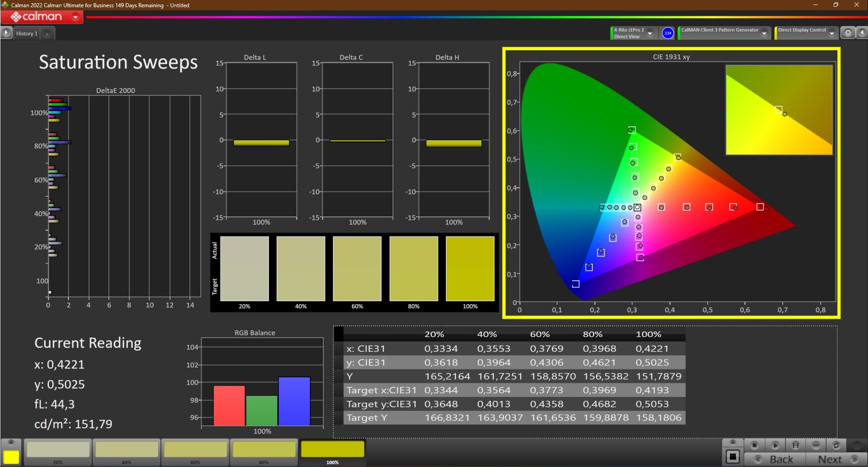The width and height of the screenshot is (868, 467).
Task: Click the black square pattern window icon
Action: [733, 456]
